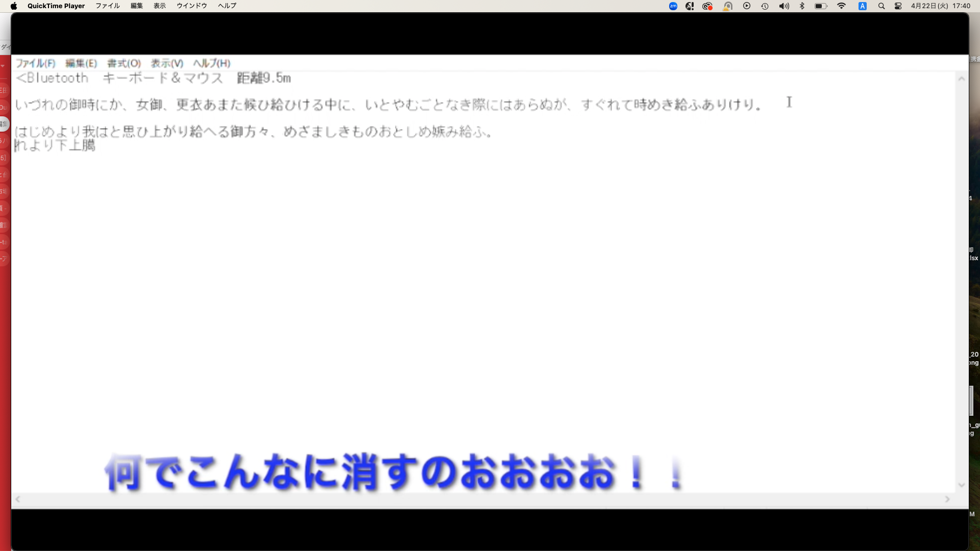The image size is (980, 551).
Task: Click the Notepad scroll-down arrow
Action: tap(961, 485)
